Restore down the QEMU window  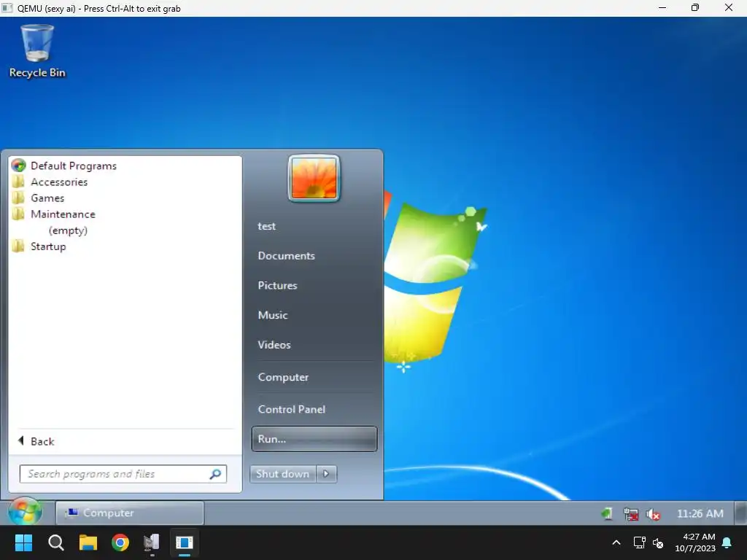click(x=695, y=7)
